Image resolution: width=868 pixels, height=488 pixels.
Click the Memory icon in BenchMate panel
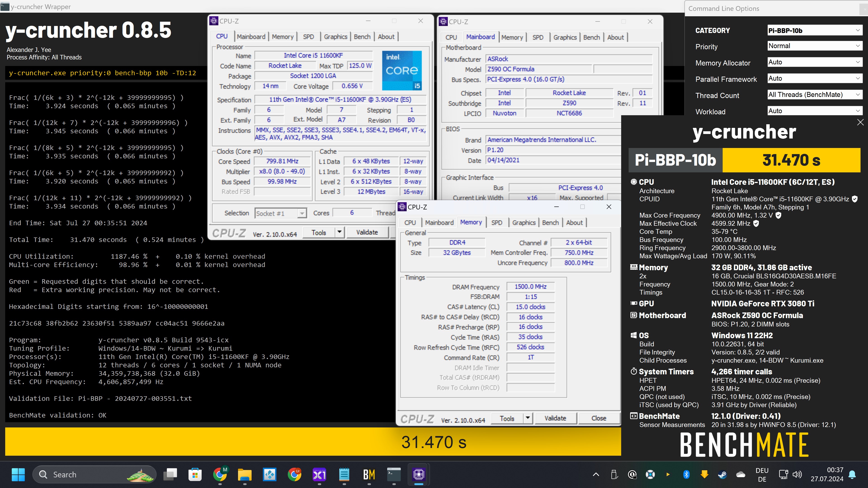pyautogui.click(x=633, y=267)
